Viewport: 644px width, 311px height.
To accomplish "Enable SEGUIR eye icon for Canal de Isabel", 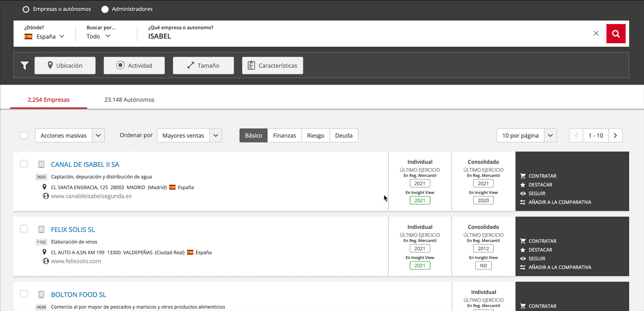I will pyautogui.click(x=522, y=193).
